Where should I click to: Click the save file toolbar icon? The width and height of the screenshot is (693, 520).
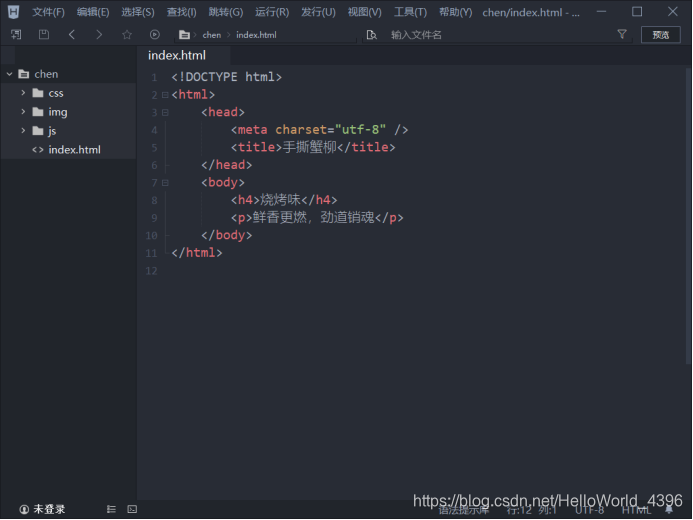point(44,34)
